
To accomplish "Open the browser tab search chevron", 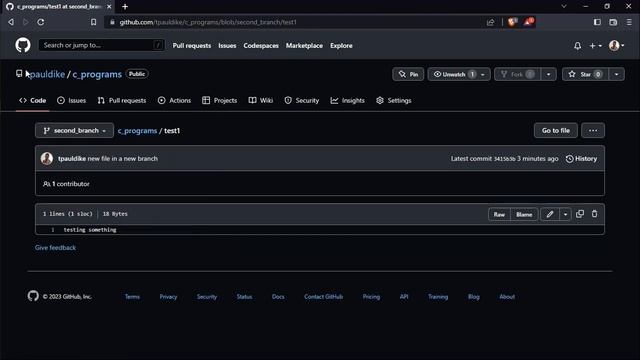I will [x=564, y=7].
